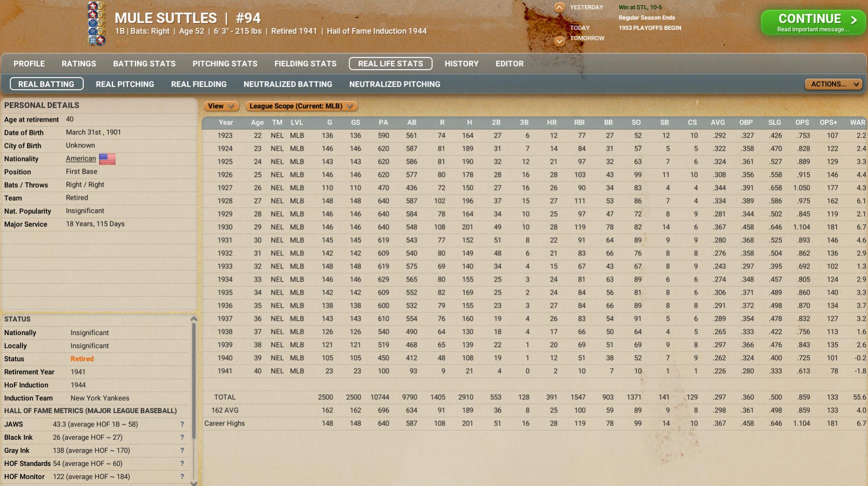Screen dimensions: 868x486
Task: Switch to the Real Pitching sub-tab
Action: pos(125,84)
